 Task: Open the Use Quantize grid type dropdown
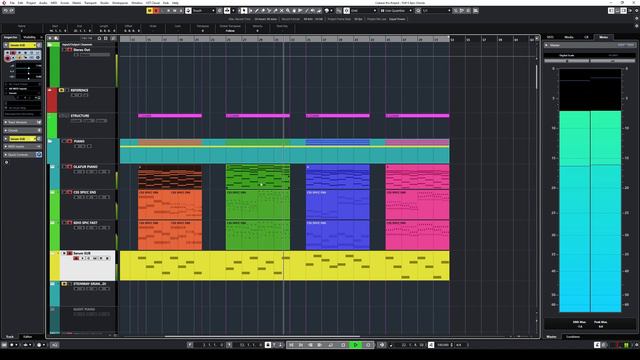pos(396,11)
